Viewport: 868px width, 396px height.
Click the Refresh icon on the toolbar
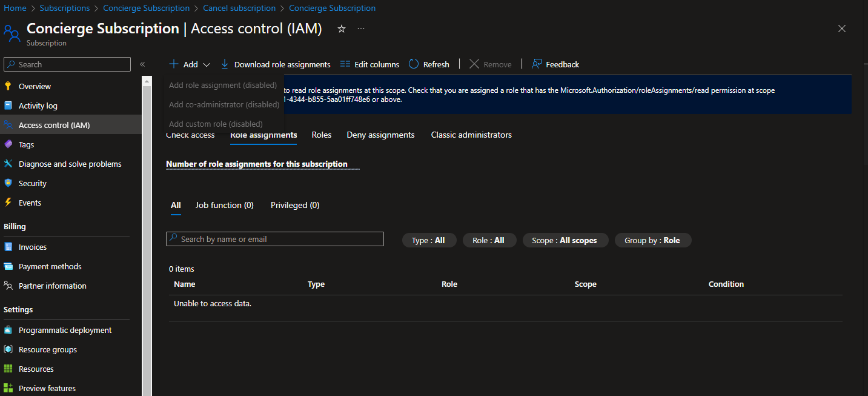click(414, 64)
